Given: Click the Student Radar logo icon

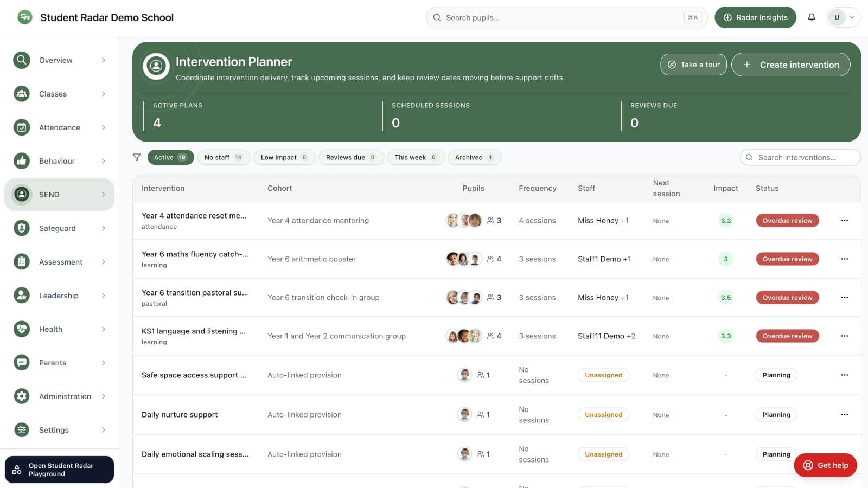Looking at the screenshot, I should [x=24, y=17].
